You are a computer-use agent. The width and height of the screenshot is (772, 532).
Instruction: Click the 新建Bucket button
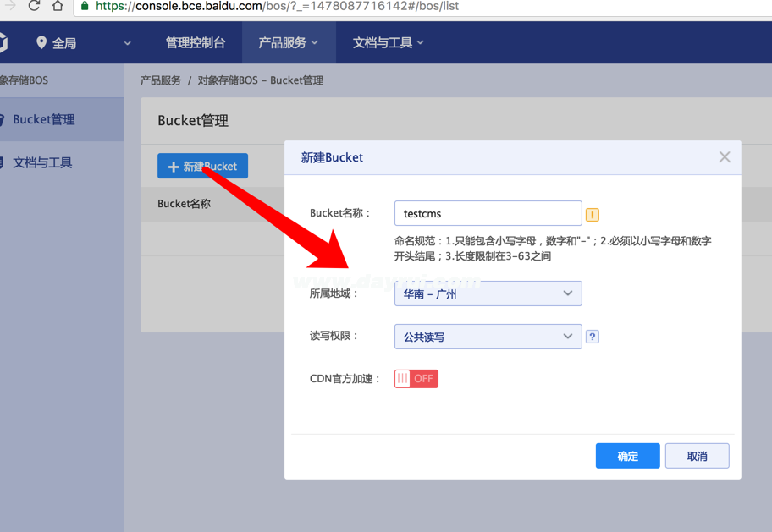202,167
